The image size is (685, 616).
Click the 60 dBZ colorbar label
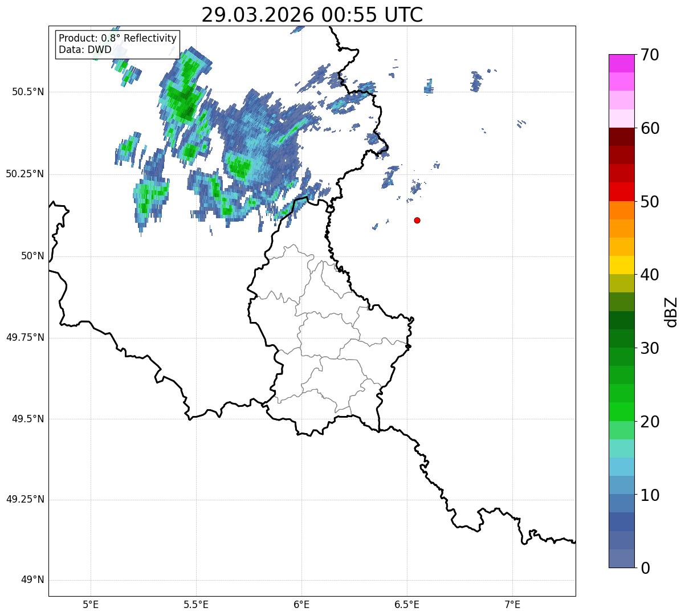[649, 128]
